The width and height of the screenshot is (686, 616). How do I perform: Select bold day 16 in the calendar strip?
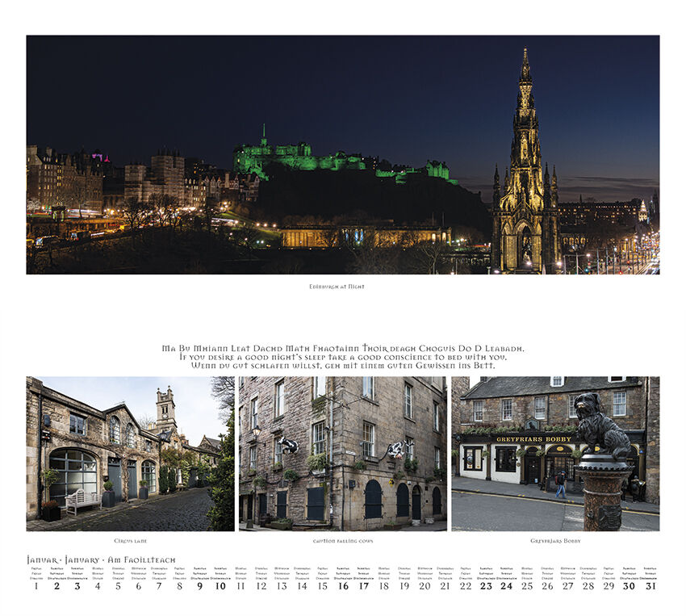[343, 586]
